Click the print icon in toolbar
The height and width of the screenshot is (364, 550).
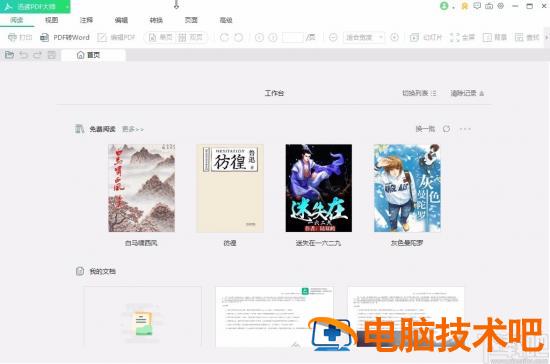(x=12, y=37)
